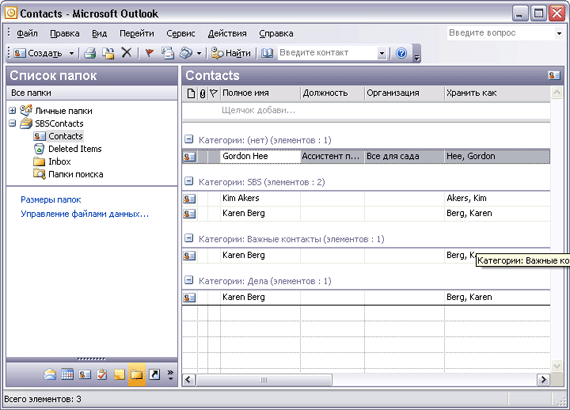Collapse the Дела category group
The height and width of the screenshot is (410, 570).
point(189,280)
